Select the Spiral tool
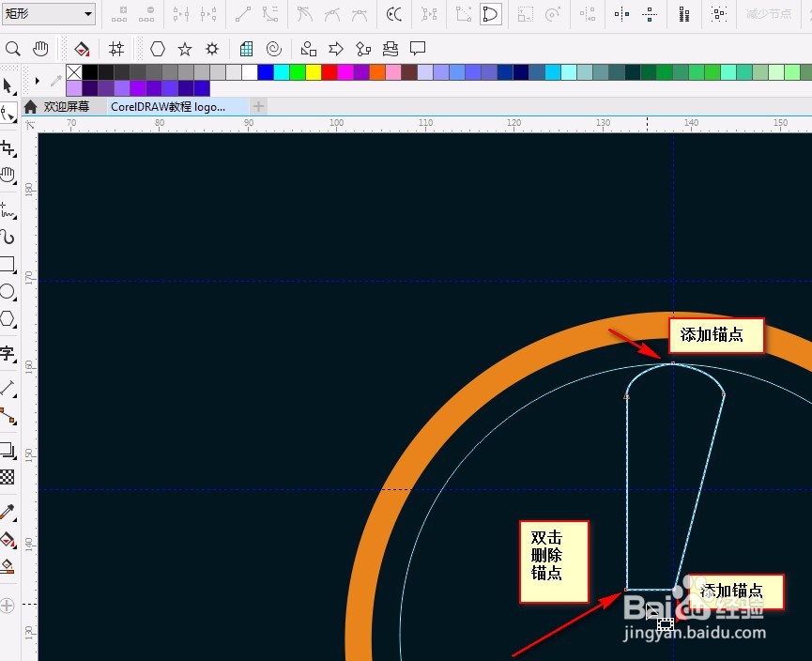Image resolution: width=812 pixels, height=661 pixels. click(274, 49)
